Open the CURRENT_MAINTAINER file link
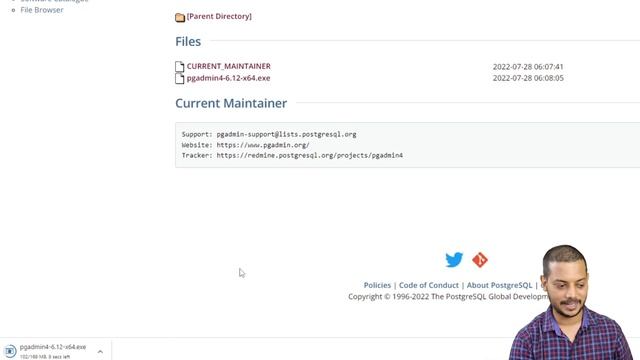The image size is (640, 360). [x=229, y=66]
